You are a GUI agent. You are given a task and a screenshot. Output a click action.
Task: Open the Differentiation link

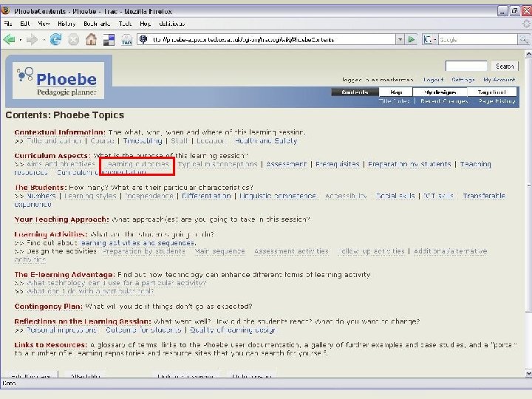click(206, 196)
